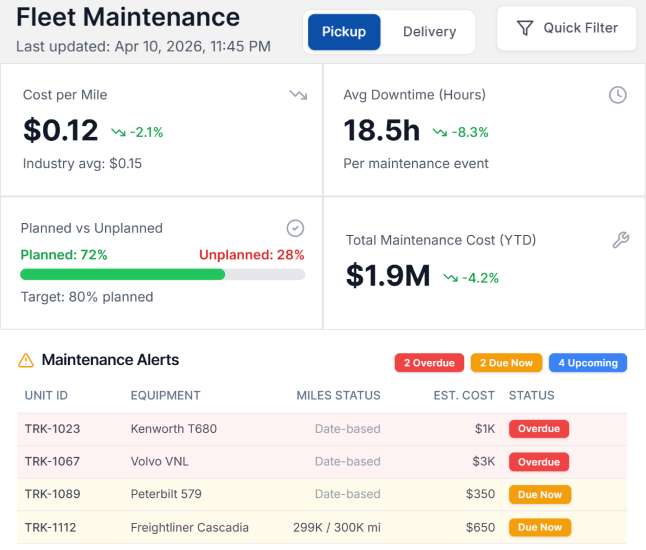The height and width of the screenshot is (550, 646).
Task: Sort by MILES STATUS column header
Action: coord(339,396)
